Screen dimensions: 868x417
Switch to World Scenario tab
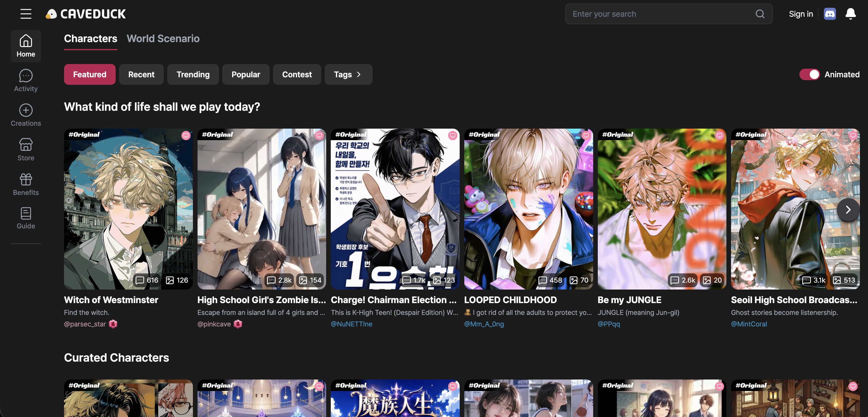[x=163, y=38]
